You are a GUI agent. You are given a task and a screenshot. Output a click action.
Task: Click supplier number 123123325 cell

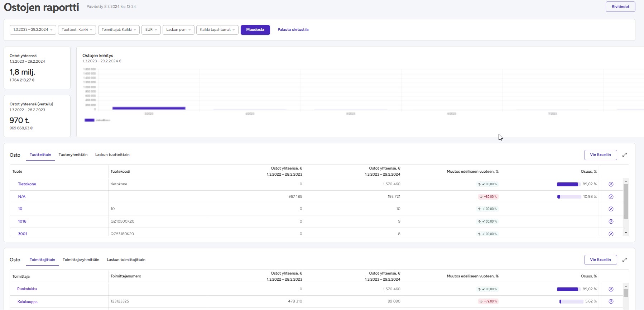pyautogui.click(x=120, y=301)
